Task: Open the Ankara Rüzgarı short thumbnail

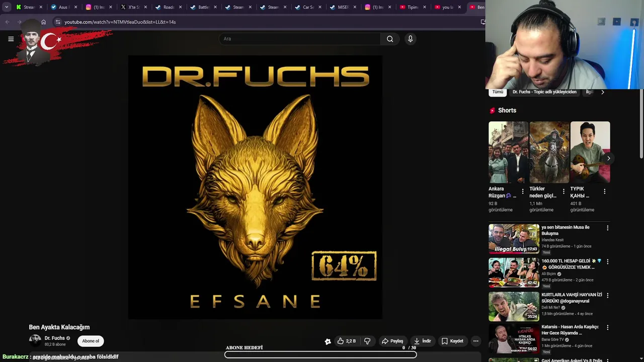Action: coord(508,152)
